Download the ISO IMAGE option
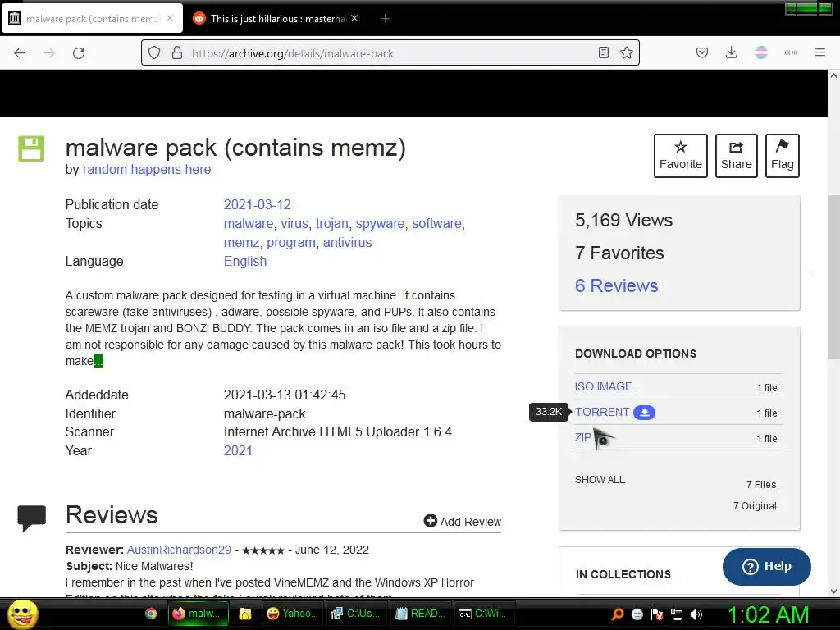The height and width of the screenshot is (630, 840). [603, 386]
